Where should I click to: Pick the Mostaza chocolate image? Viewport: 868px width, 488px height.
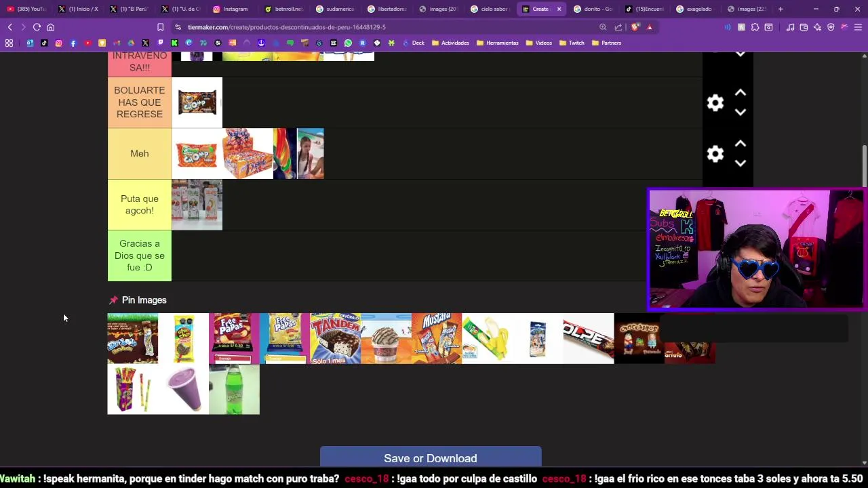(437, 338)
